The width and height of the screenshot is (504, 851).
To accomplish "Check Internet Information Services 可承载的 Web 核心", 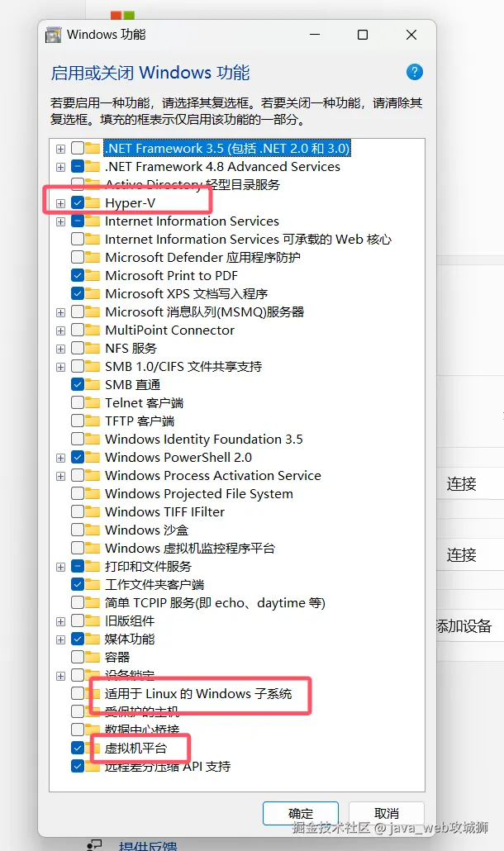I will click(x=78, y=240).
